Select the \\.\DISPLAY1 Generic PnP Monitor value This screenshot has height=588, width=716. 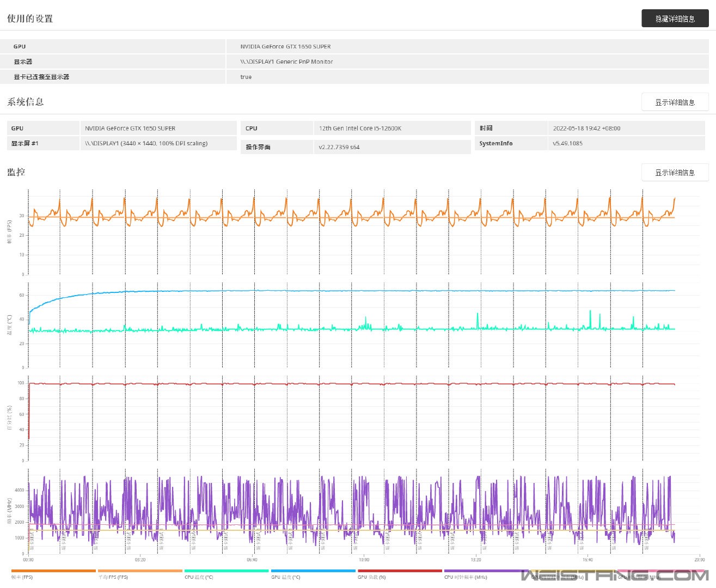[x=286, y=62]
